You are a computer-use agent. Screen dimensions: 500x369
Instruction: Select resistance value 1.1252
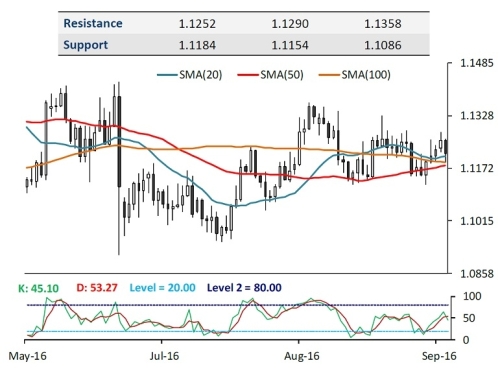tap(197, 24)
